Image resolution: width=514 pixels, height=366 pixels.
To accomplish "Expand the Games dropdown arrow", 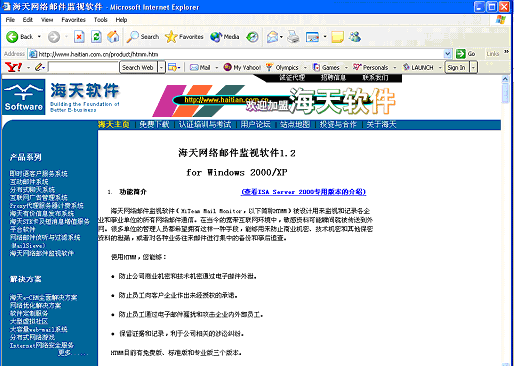I will (346, 68).
